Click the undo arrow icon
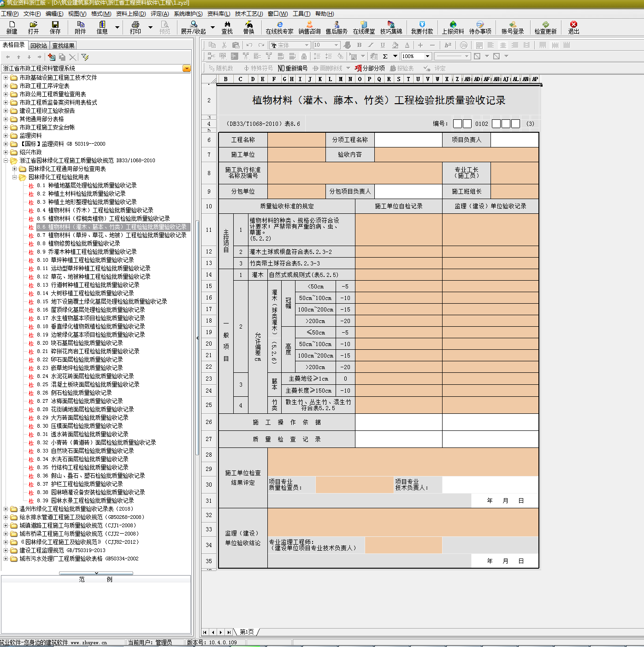 pos(249,45)
